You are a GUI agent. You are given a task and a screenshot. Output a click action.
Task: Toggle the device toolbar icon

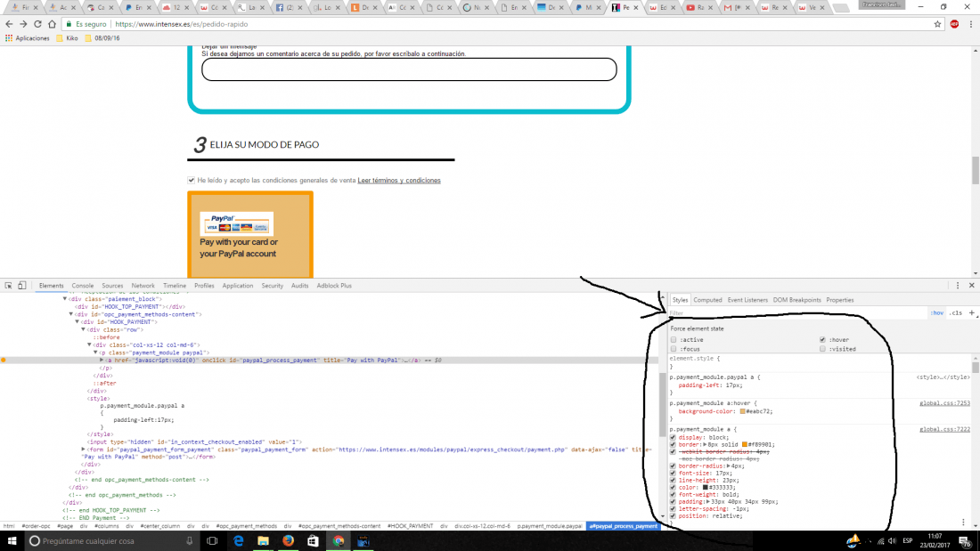tap(22, 286)
